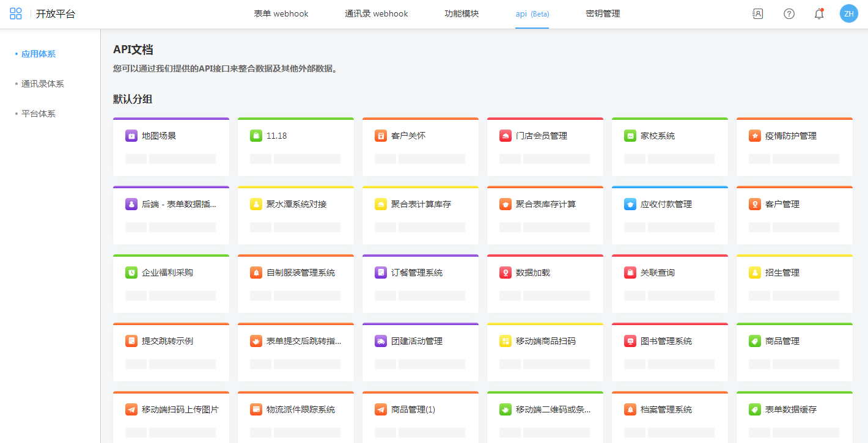Click the purple icon of 地图场景

click(131, 136)
